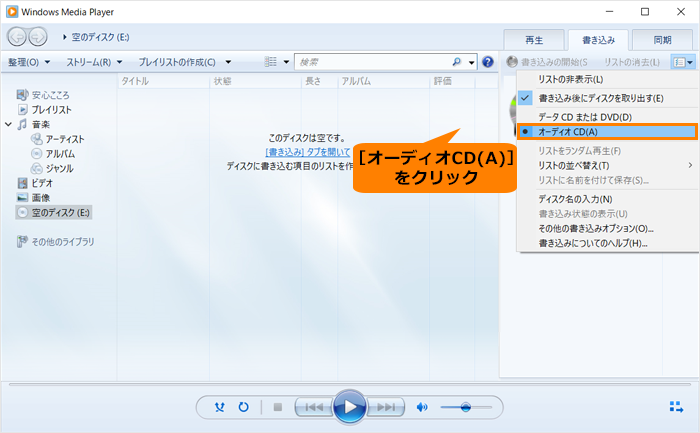
Task: Adjust the volume slider
Action: 466,407
